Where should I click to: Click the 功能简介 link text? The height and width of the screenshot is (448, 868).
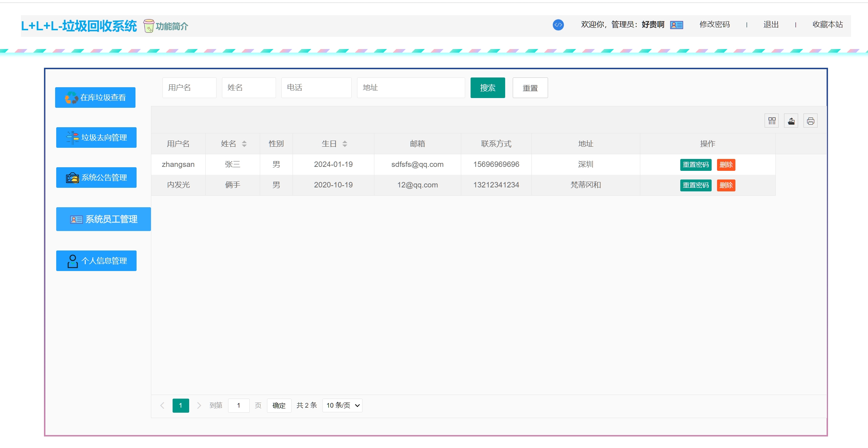click(x=172, y=26)
